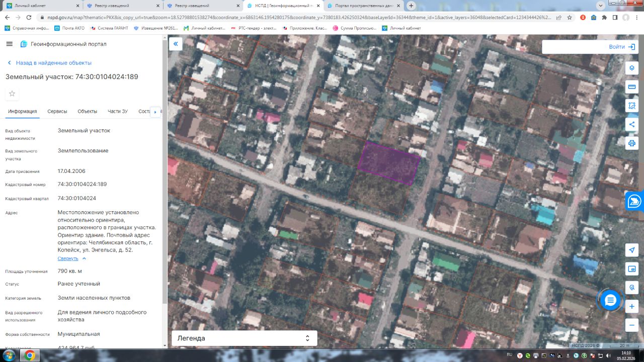
Task: Collapse the left sidebar panel
Action: click(176, 44)
